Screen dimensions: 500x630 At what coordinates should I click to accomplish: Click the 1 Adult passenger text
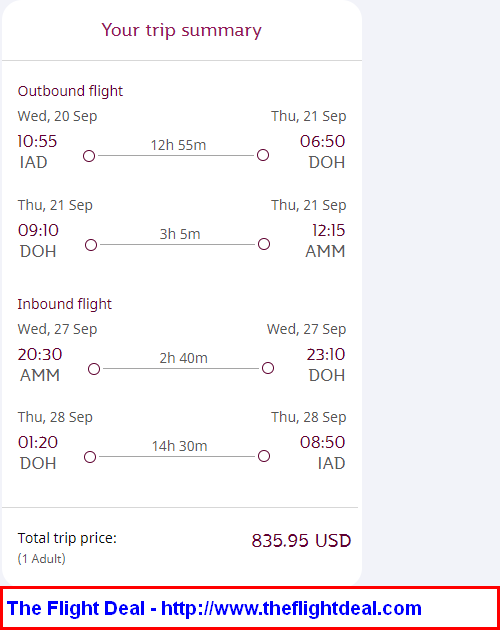[x=42, y=559]
